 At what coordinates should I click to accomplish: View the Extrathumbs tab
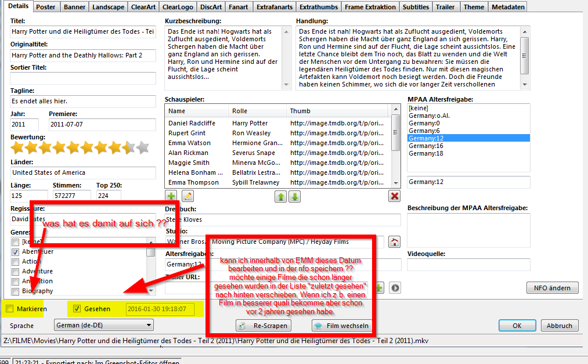(x=318, y=7)
